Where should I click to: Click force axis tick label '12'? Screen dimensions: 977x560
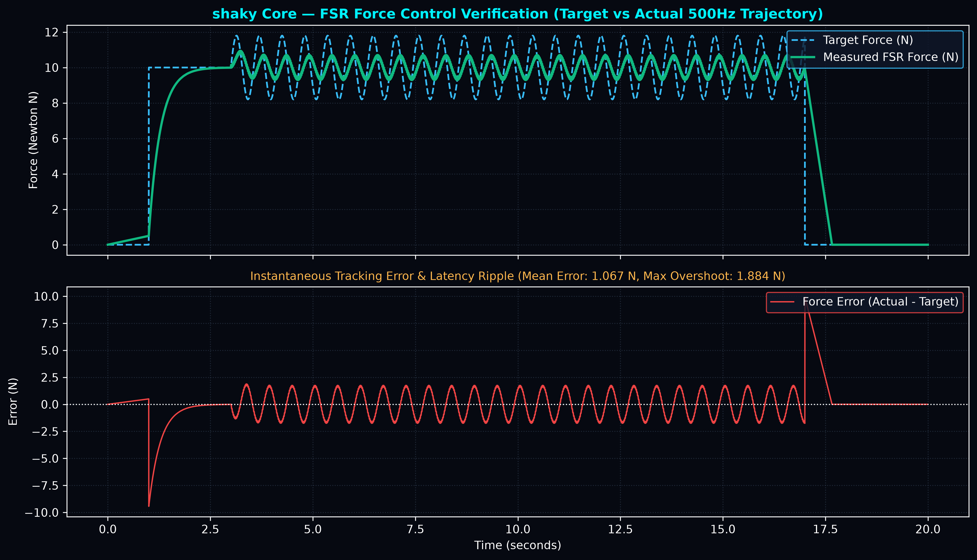coord(51,32)
